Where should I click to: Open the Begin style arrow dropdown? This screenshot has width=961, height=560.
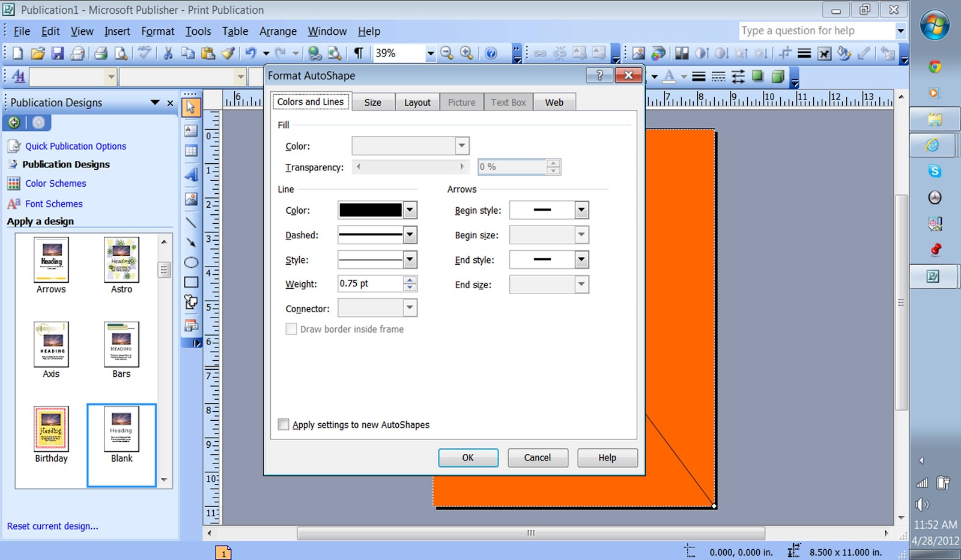(x=581, y=210)
